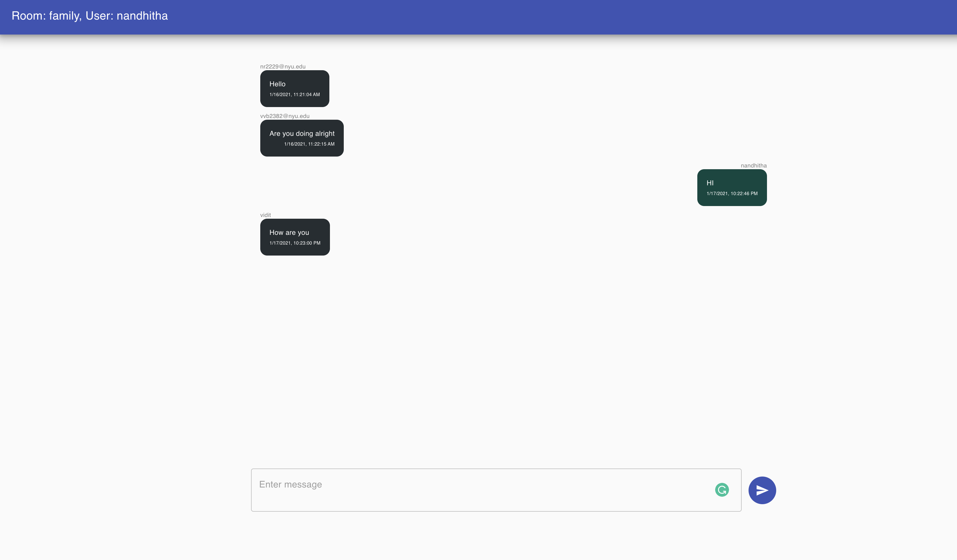This screenshot has height=560, width=957.
Task: Click the 'Hello' text in first message
Action: (277, 84)
